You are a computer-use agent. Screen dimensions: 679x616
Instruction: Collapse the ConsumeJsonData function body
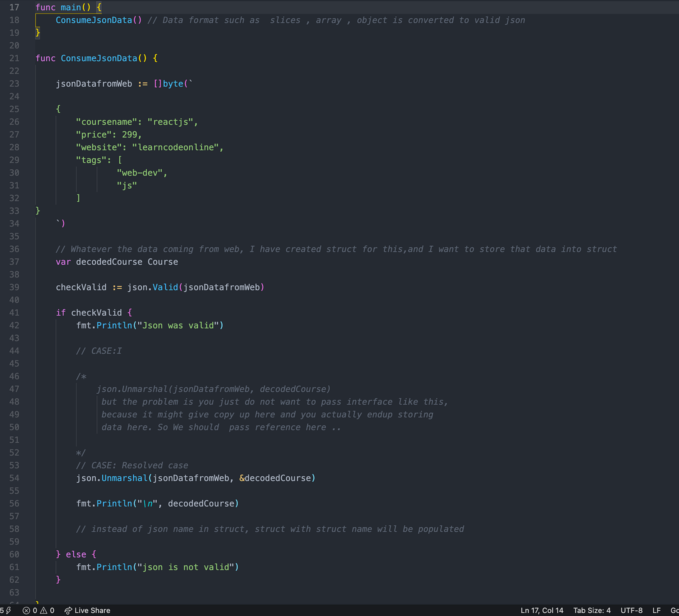27,58
